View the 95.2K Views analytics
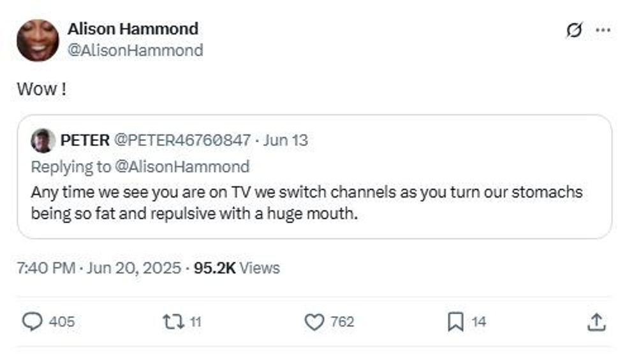The image size is (625, 364). (x=237, y=268)
